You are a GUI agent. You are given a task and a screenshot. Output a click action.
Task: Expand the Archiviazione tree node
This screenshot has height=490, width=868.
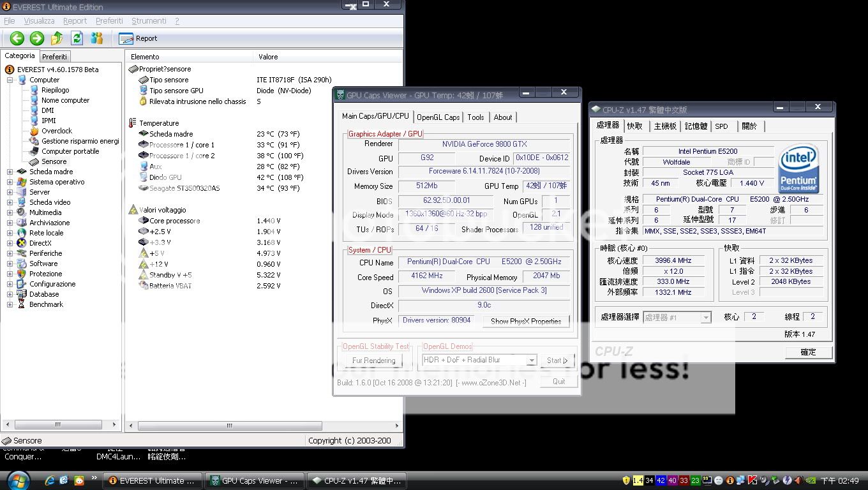click(x=10, y=223)
